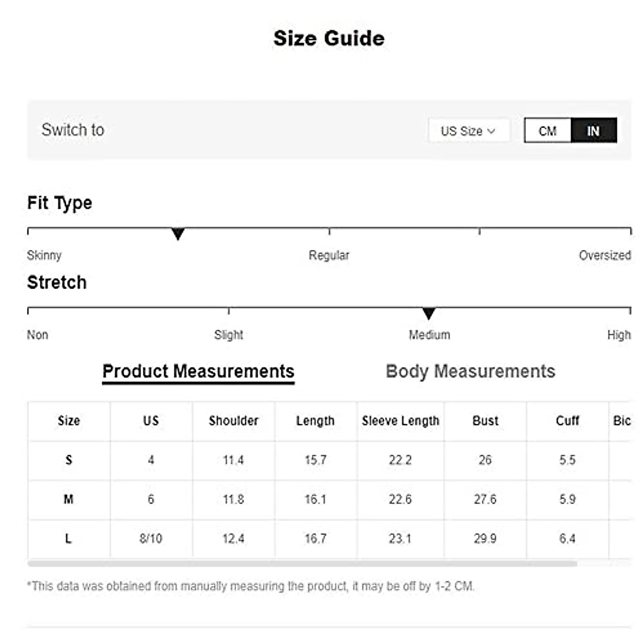Select the size M row label
The width and height of the screenshot is (644, 644).
click(x=69, y=499)
